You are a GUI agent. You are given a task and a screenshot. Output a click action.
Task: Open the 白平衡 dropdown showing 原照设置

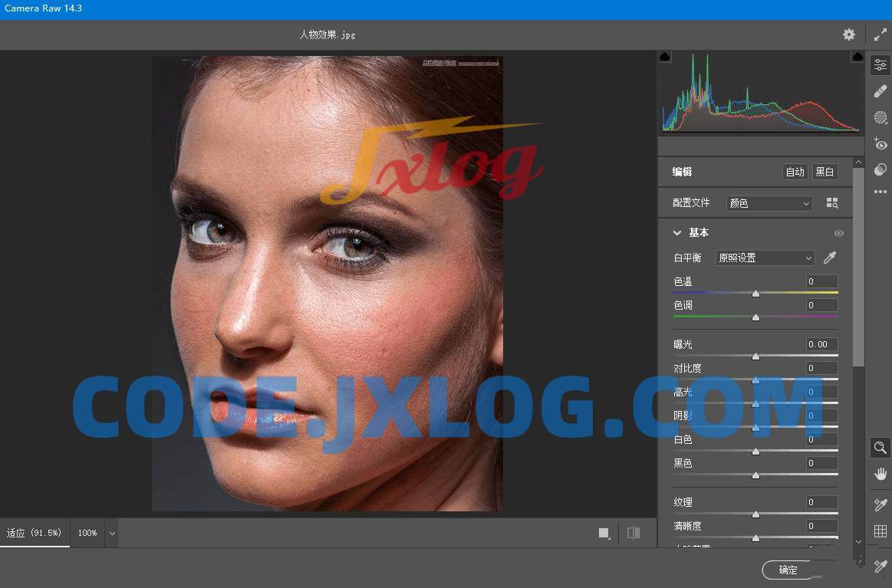[x=764, y=258]
